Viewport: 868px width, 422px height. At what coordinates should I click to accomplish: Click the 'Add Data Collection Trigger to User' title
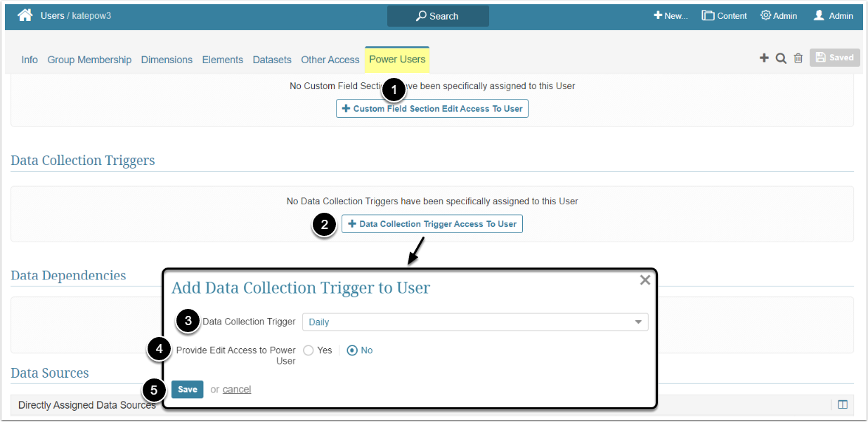[301, 288]
